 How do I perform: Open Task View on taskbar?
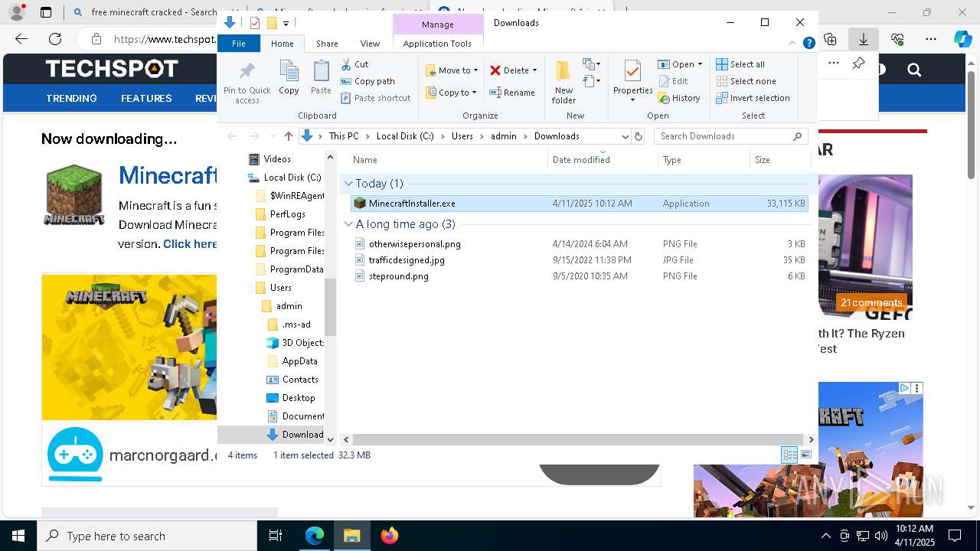coord(276,536)
